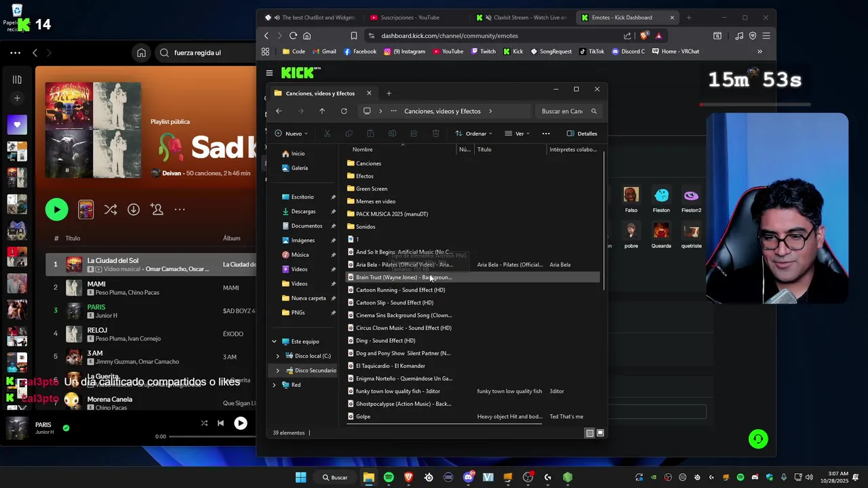Expand "Disco Secundario" tree node
Viewport: 868px width, 488px height.
click(277, 371)
